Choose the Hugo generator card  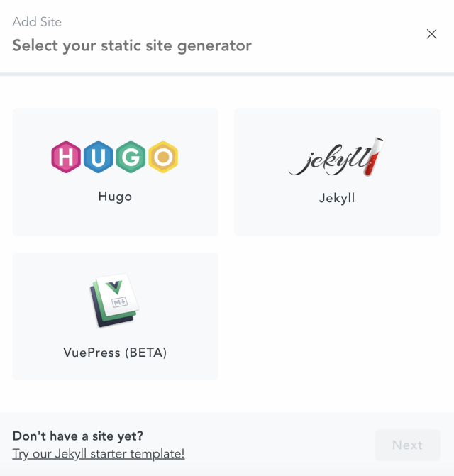(116, 172)
